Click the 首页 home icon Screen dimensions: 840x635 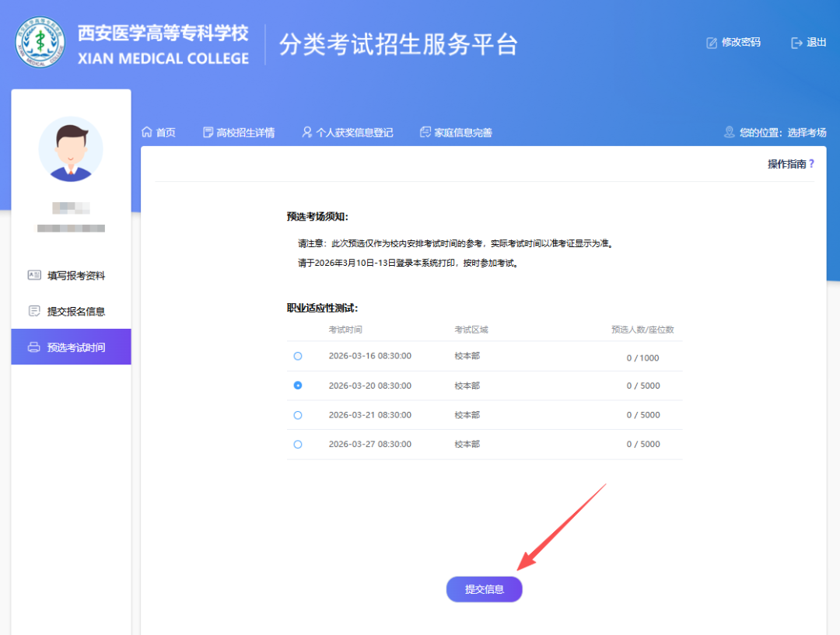pyautogui.click(x=146, y=132)
